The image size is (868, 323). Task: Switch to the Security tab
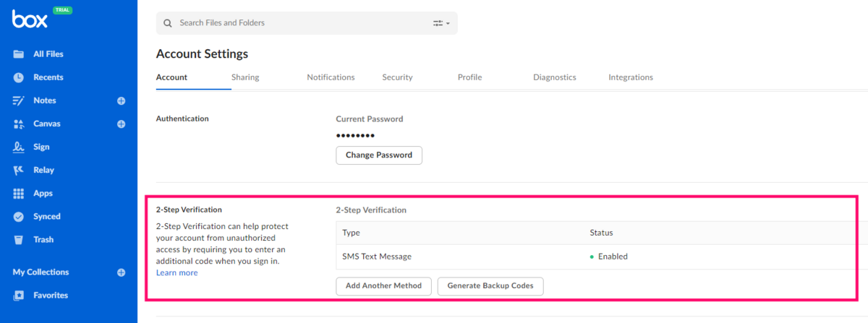[397, 77]
